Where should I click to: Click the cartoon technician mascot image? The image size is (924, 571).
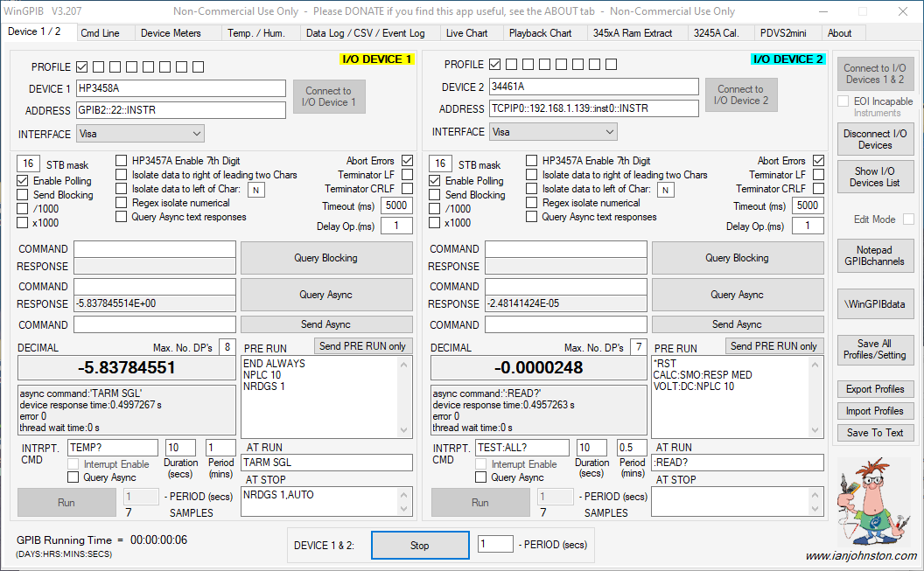(875, 503)
